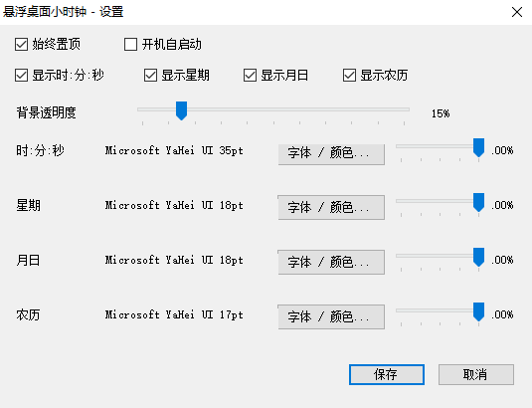Open 字体 / 颜色 for 时:分:秒 row
Screen dimensions: 532x408
tap(331, 154)
